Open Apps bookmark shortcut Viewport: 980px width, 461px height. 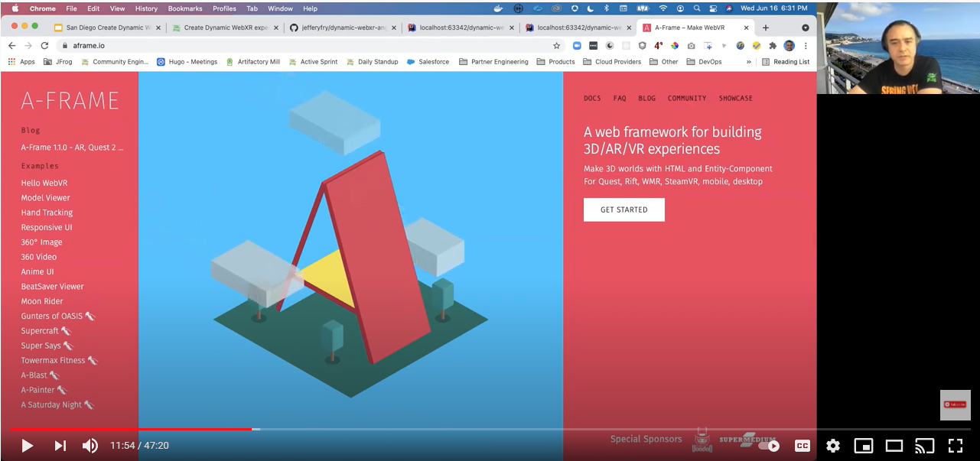point(21,62)
